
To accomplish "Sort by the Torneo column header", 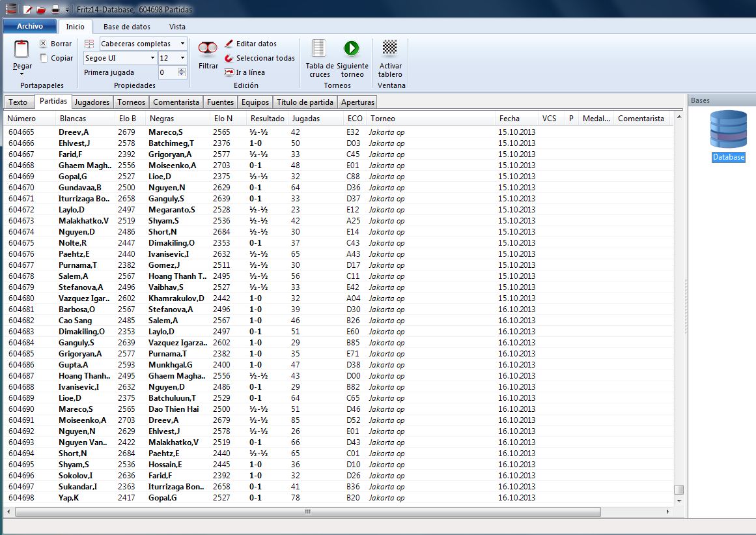I will click(x=431, y=118).
